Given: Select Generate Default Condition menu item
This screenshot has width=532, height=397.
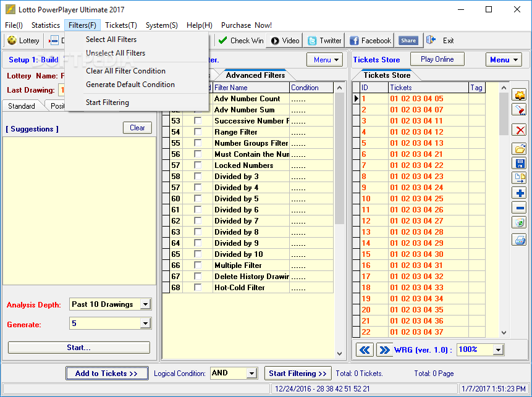Looking at the screenshot, I should click(130, 85).
